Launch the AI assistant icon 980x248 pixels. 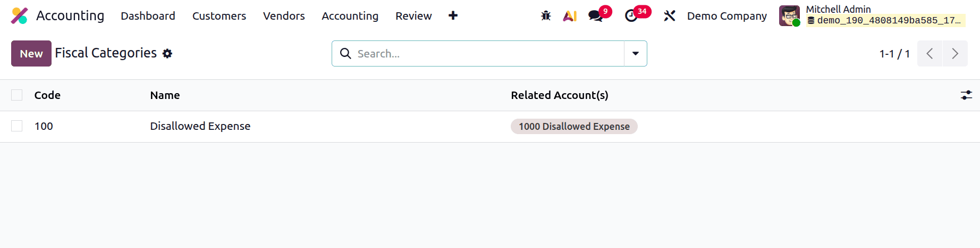point(570,16)
